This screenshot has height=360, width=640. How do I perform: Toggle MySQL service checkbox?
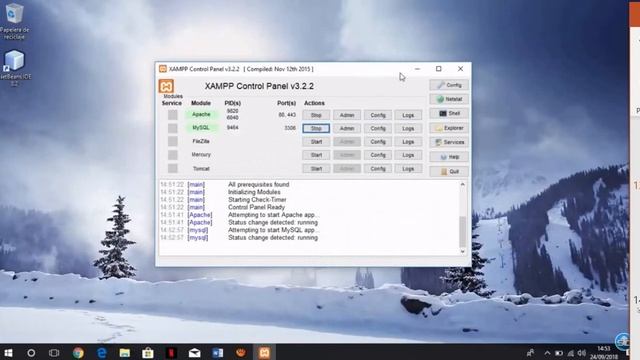pyautogui.click(x=173, y=128)
